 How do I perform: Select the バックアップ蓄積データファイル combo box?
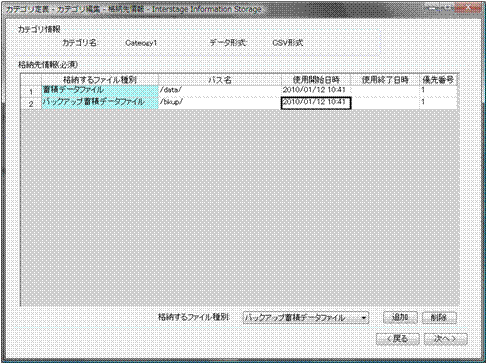click(x=306, y=318)
